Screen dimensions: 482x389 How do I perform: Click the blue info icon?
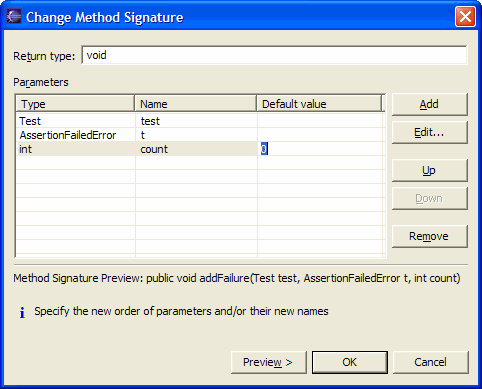(x=22, y=312)
